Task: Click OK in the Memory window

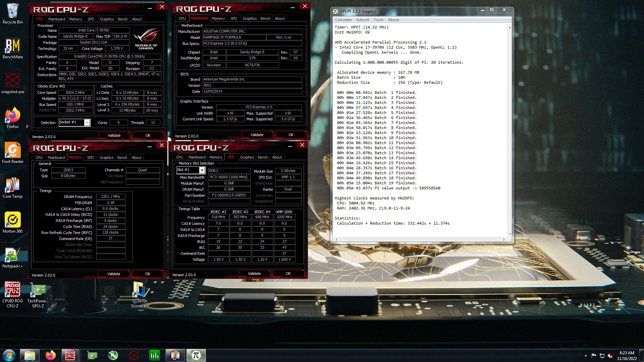Action: (148, 274)
